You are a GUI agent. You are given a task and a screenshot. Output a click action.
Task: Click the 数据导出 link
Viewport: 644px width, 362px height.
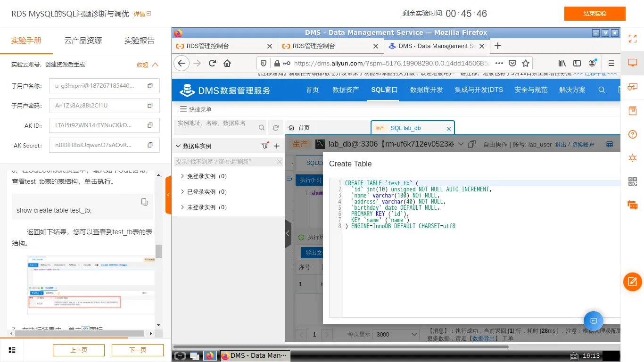point(484,338)
